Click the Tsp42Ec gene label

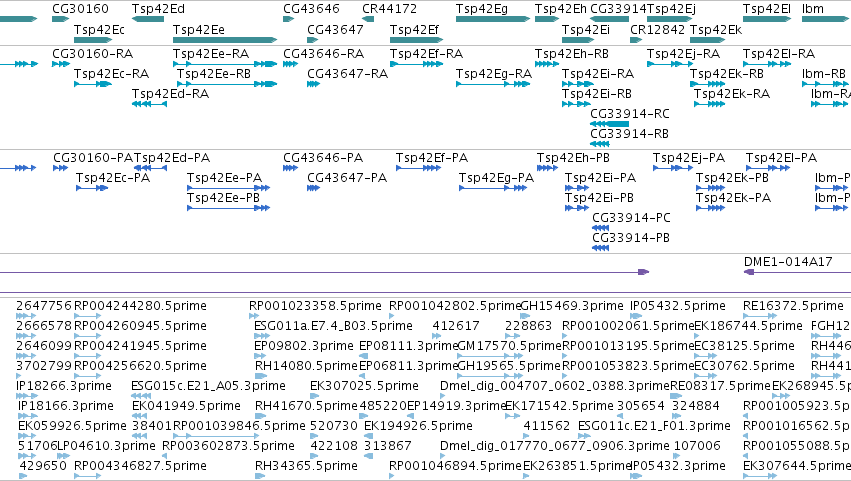(x=99, y=29)
